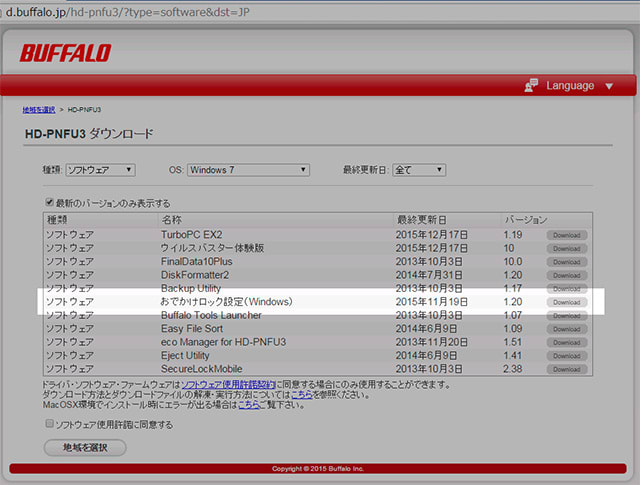Select the Eject Utility name text
This screenshot has height=485, width=640.
[x=185, y=356]
